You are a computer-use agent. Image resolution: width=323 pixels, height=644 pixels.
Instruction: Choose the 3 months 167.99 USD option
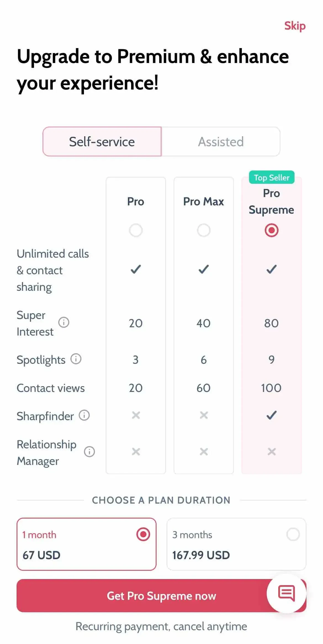click(236, 544)
